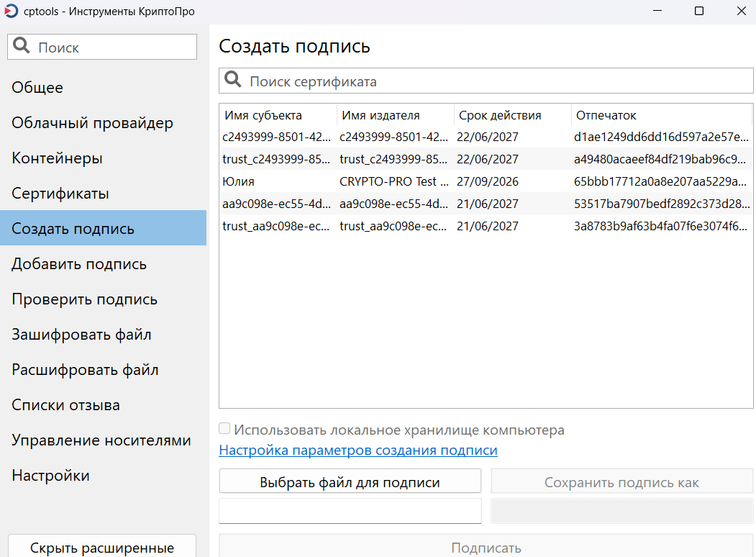This screenshot has height=557, width=756.
Task: Focus the file path field under Выбрать файл
Action: (x=350, y=511)
